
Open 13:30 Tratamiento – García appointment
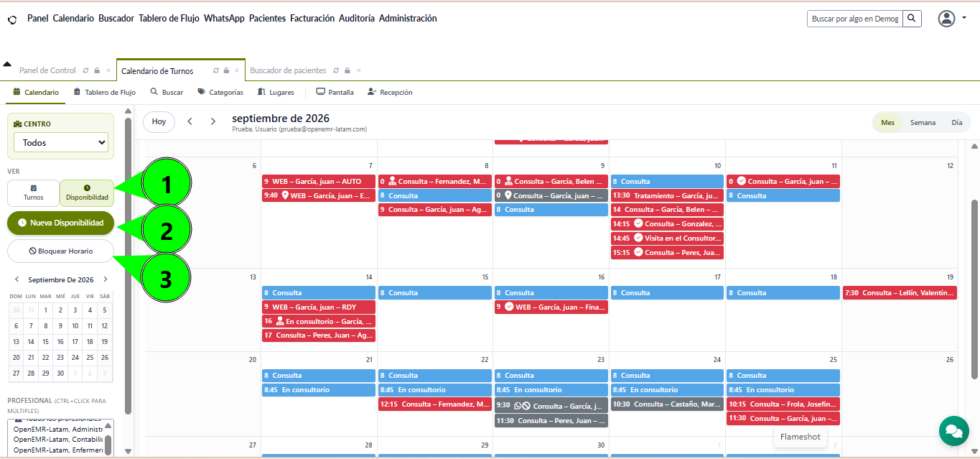coord(667,195)
